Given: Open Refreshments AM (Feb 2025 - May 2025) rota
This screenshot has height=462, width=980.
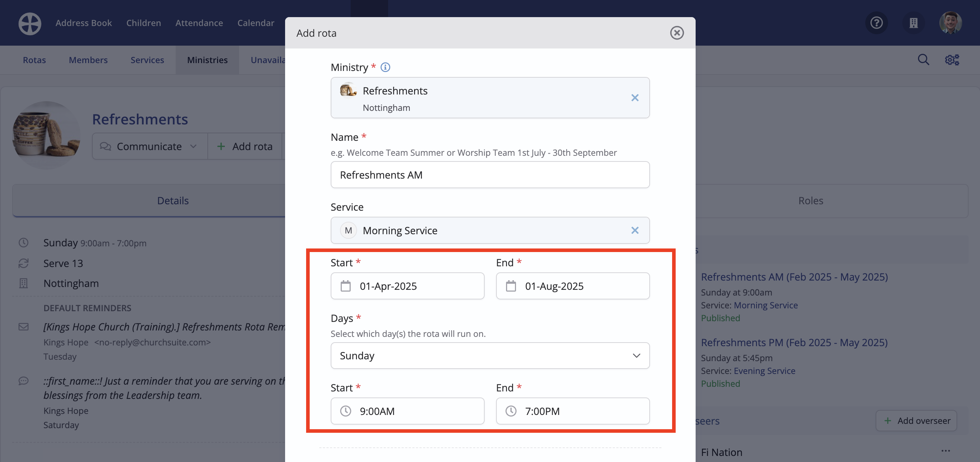Looking at the screenshot, I should point(794,277).
